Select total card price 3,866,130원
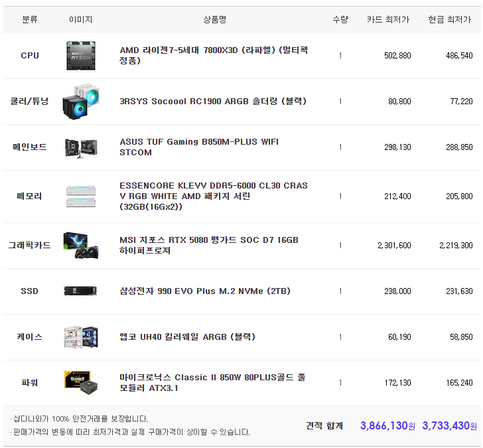The width and height of the screenshot is (483, 448). pos(387,425)
